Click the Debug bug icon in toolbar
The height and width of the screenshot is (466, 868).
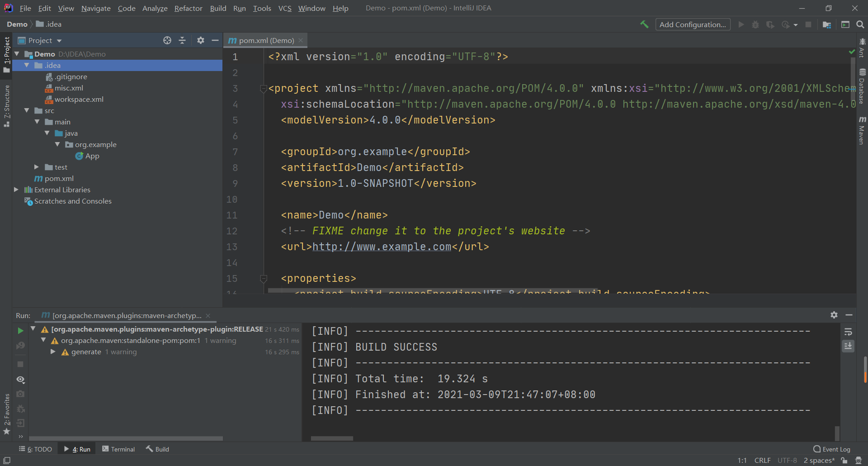tap(755, 24)
